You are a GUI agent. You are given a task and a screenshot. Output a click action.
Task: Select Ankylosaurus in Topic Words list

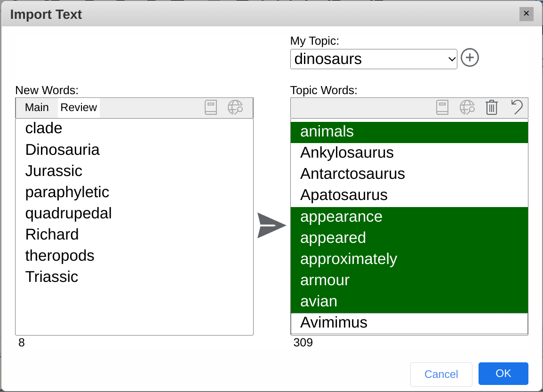(x=409, y=153)
